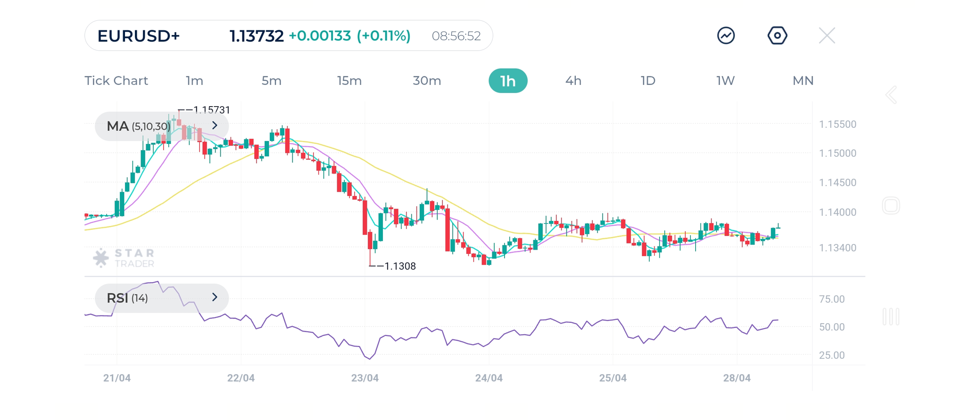980x420 pixels.
Task: Expand the MA (5,10,30) indicator options
Action: pyautogui.click(x=215, y=126)
